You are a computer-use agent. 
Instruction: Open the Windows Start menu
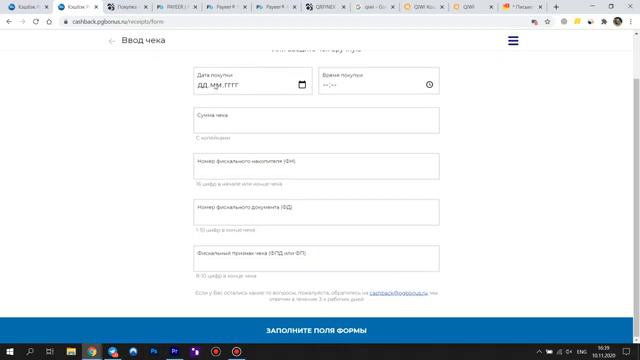[10, 351]
